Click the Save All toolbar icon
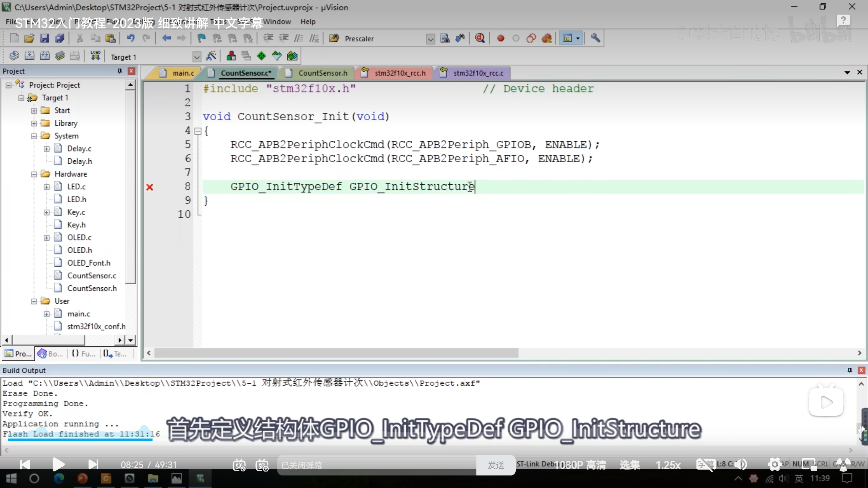The image size is (868, 488). [x=60, y=38]
